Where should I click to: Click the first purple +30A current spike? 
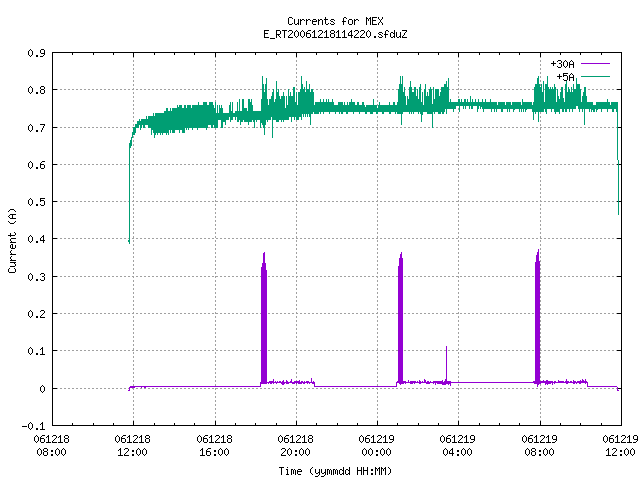point(264,318)
